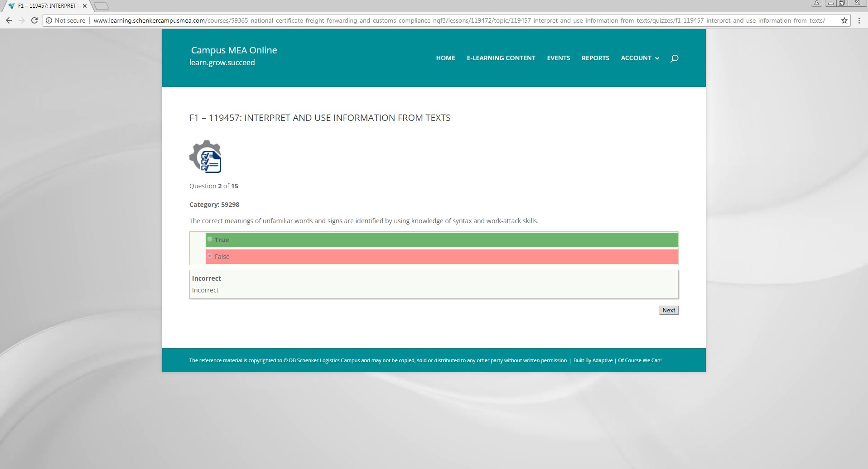Click the URL address bar

pyautogui.click(x=453, y=20)
